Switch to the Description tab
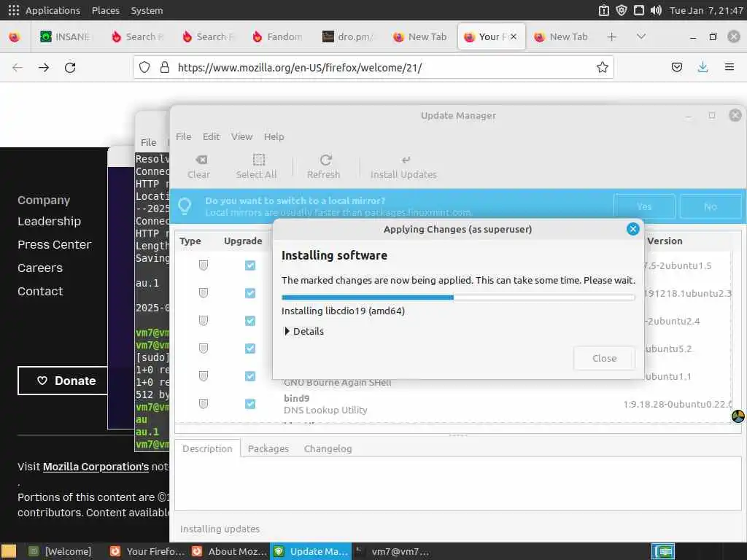 click(x=207, y=448)
